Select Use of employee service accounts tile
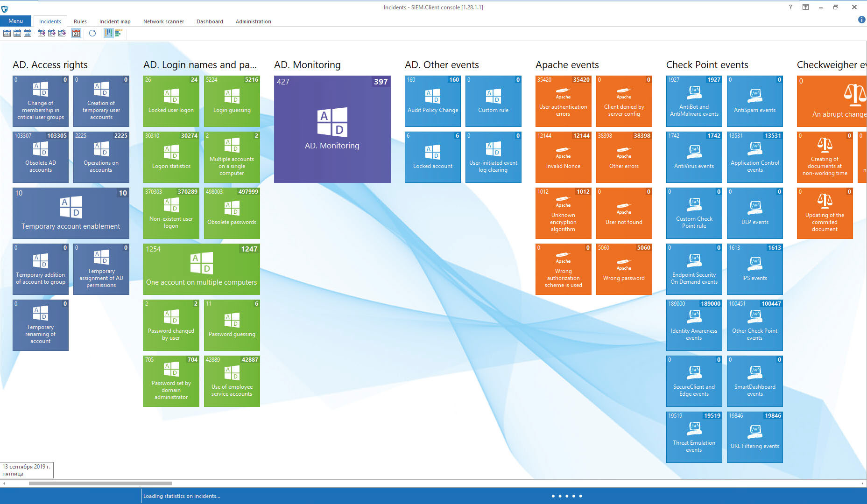Viewport: 867px width, 504px height. [x=232, y=381]
